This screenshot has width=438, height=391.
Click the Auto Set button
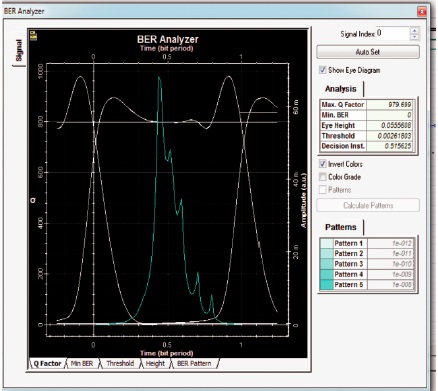tap(368, 52)
